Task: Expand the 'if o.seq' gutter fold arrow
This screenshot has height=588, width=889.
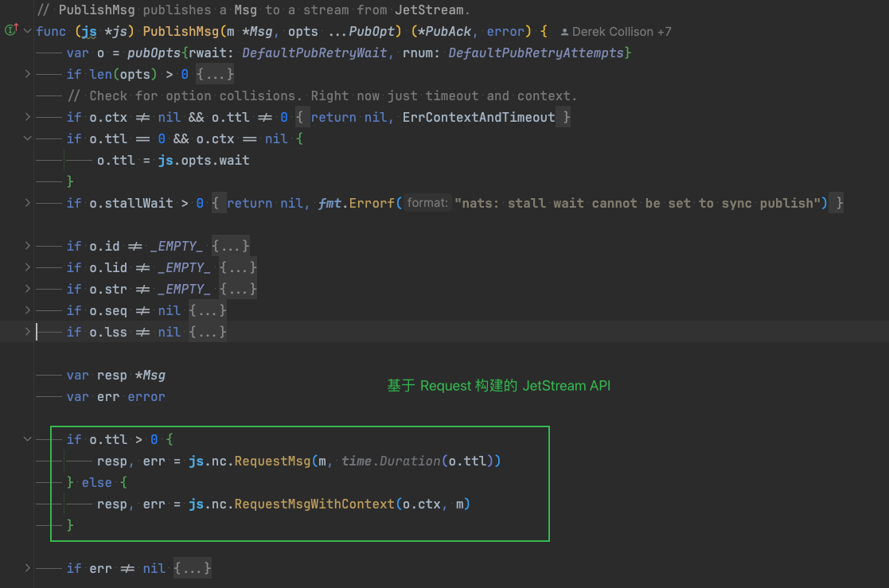Action: pyautogui.click(x=29, y=310)
